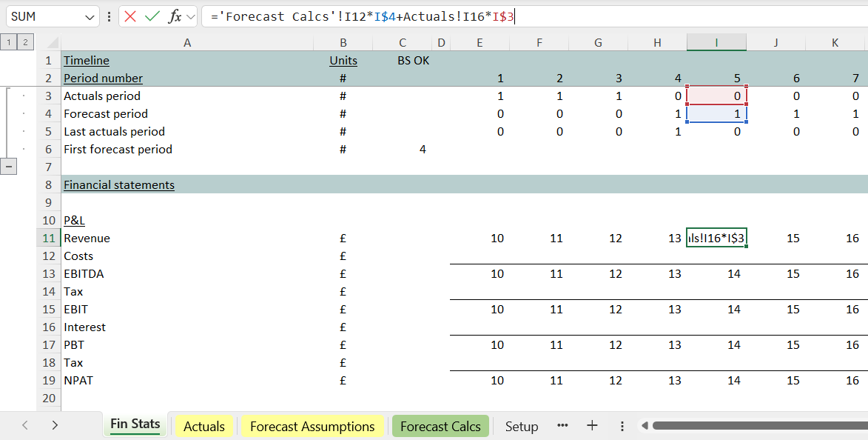Viewport: 868px width, 440px height.
Task: Add a new sheet with plus icon
Action: (x=592, y=426)
